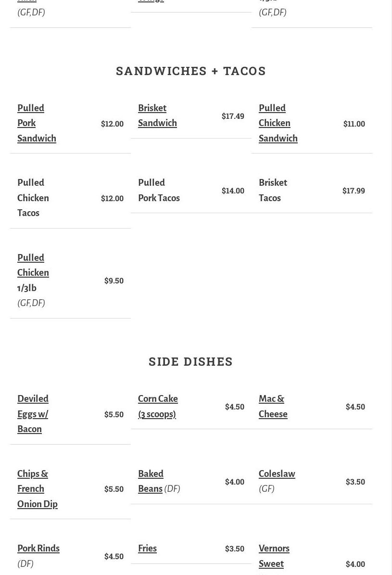Select the Pulled Chicken Sandwich link
Image resolution: width=392 pixels, height=575 pixels.
tap(278, 123)
